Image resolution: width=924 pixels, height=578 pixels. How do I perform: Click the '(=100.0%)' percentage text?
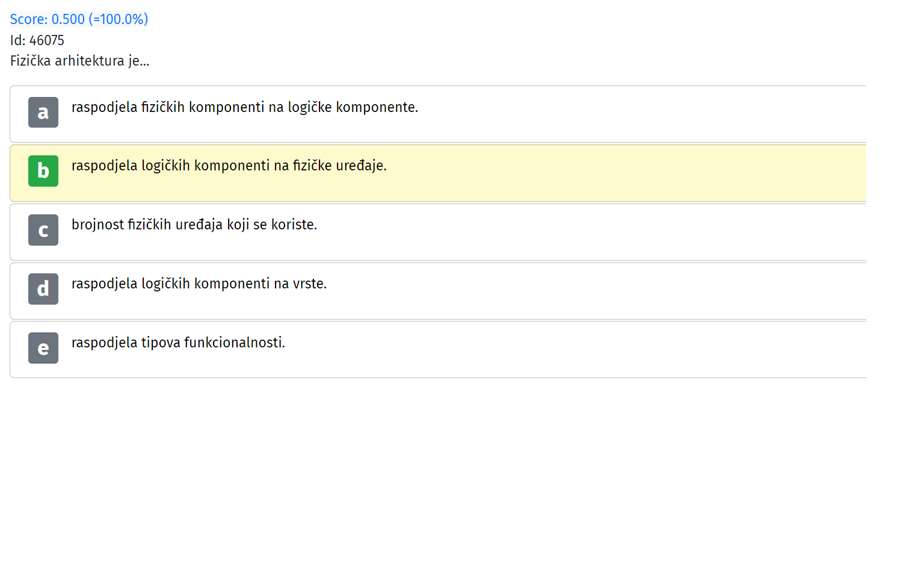click(119, 19)
